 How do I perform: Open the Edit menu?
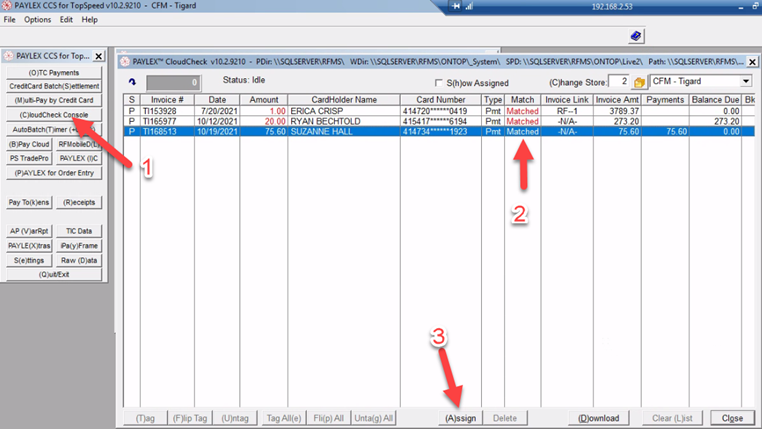pyautogui.click(x=66, y=20)
